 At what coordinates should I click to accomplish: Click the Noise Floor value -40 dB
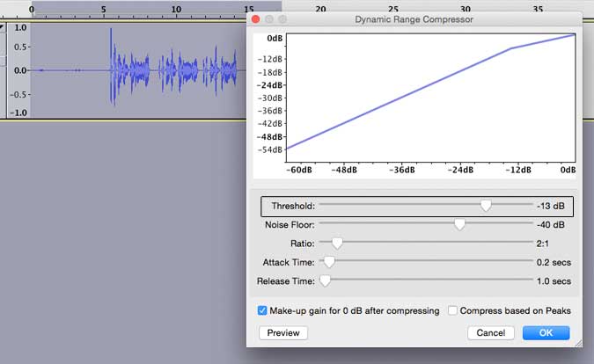click(550, 225)
